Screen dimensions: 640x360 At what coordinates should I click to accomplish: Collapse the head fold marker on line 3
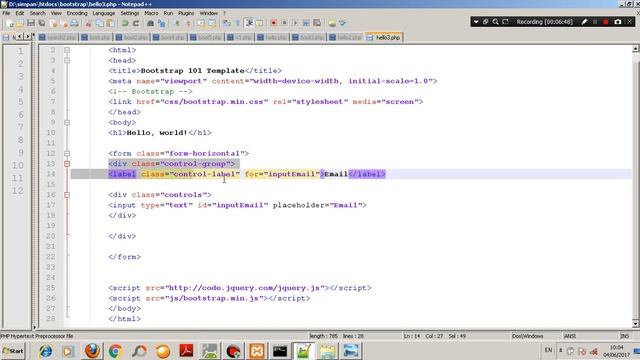[67, 60]
